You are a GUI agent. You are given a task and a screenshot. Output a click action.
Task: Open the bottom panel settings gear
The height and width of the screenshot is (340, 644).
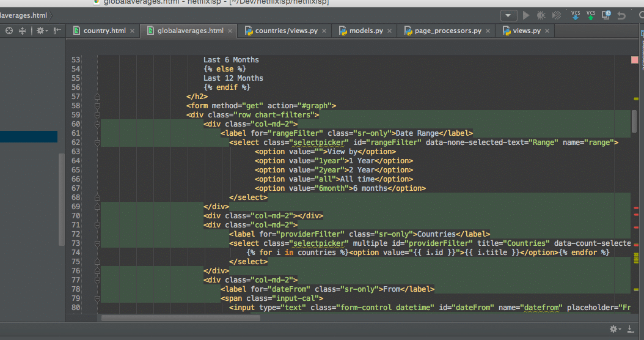[615, 329]
